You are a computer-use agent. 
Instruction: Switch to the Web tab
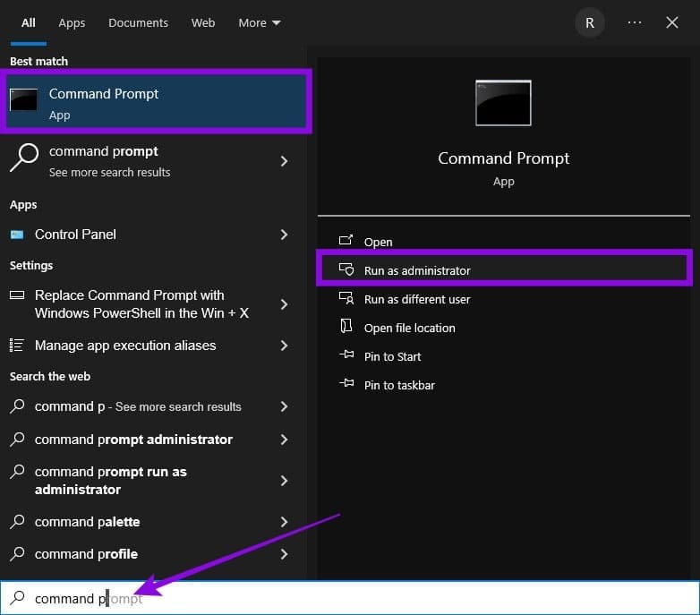203,22
